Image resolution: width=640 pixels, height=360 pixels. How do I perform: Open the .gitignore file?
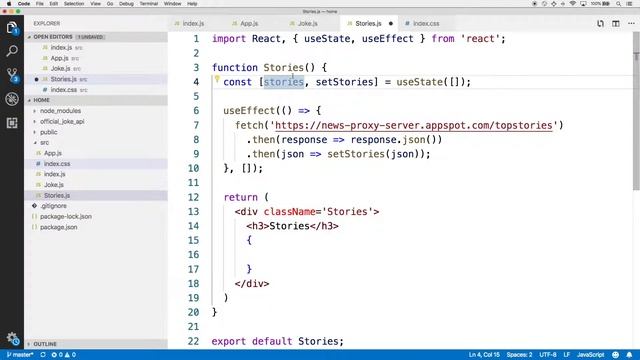point(96,206)
